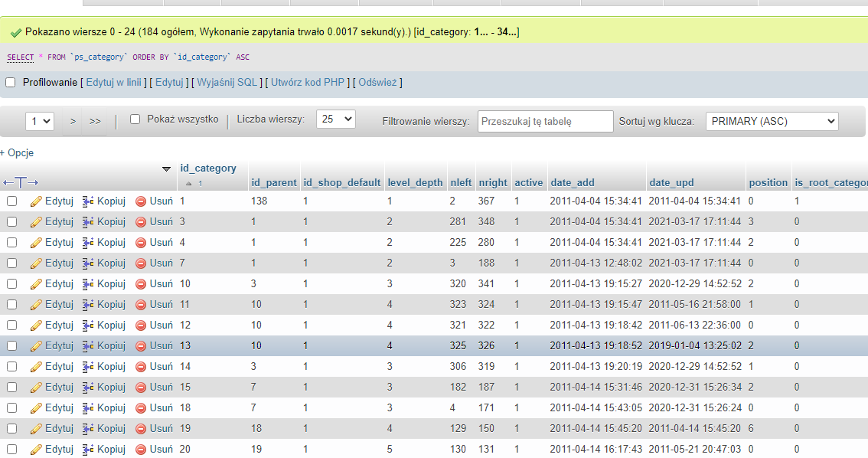Jump to last page with >> button
The width and height of the screenshot is (868, 458).
pos(95,121)
